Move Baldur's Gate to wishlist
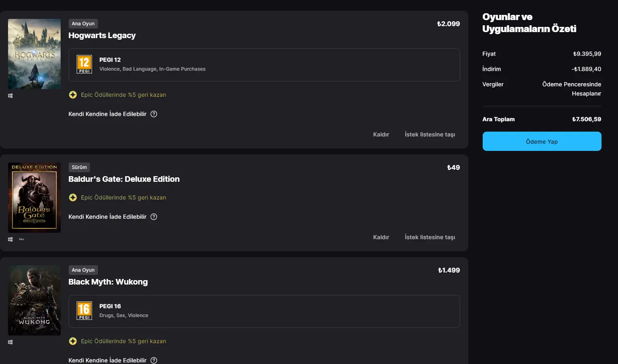 tap(430, 237)
